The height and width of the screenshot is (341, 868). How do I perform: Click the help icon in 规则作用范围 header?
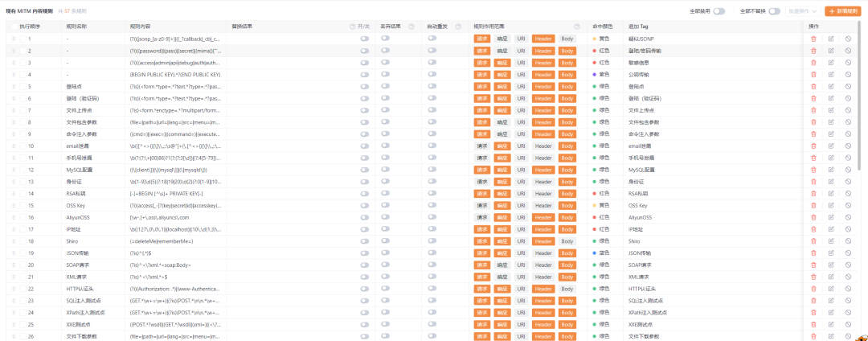pos(577,27)
